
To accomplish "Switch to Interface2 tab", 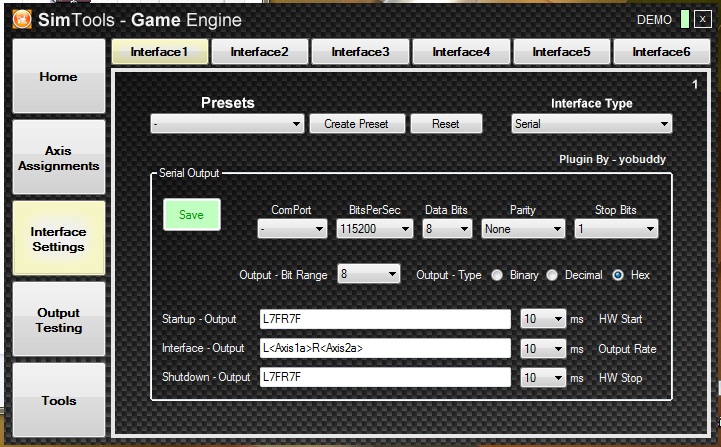I will [260, 52].
